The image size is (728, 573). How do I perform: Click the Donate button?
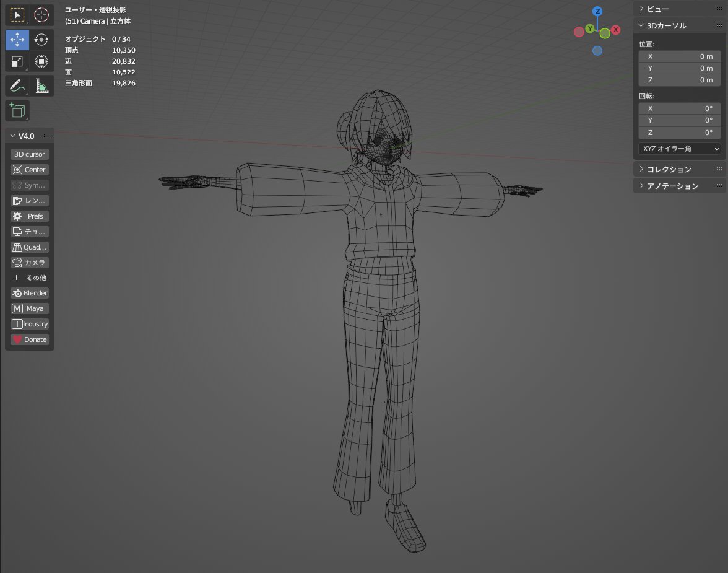(x=29, y=339)
